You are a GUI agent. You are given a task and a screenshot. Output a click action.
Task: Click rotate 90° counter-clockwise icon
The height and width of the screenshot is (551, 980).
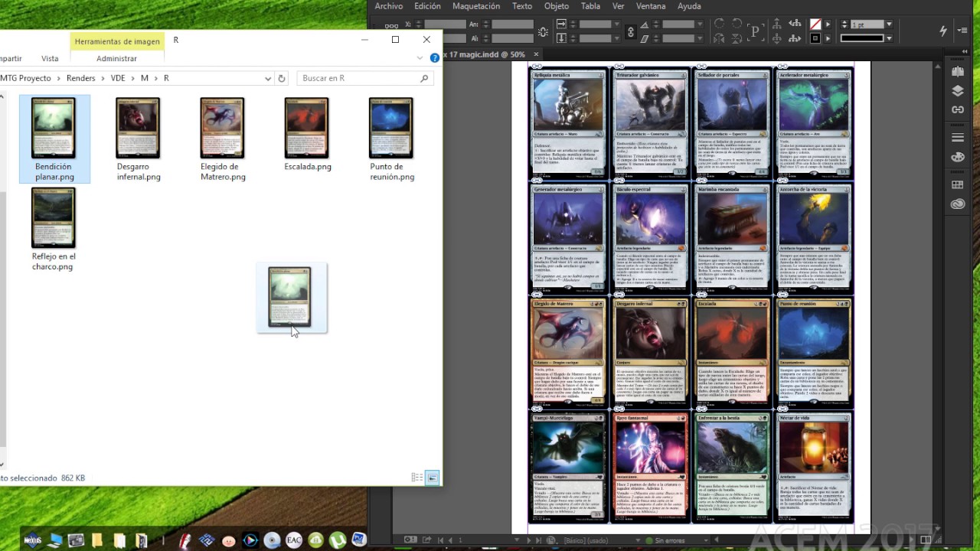click(x=737, y=24)
